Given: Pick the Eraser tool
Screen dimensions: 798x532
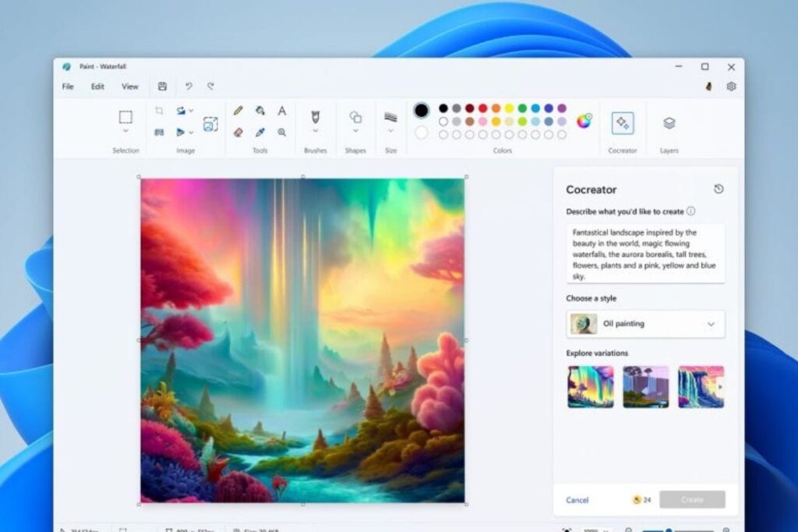Looking at the screenshot, I should coord(238,131).
